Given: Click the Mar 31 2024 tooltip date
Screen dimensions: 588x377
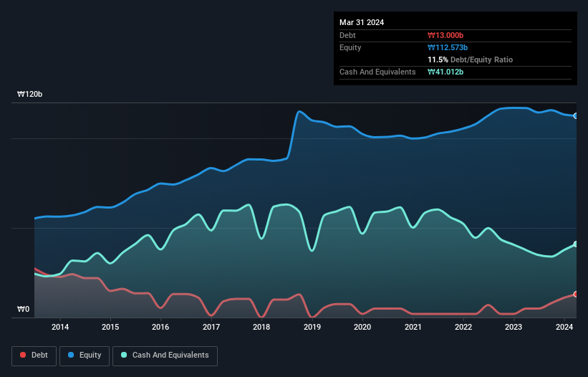Looking at the screenshot, I should click(362, 22).
